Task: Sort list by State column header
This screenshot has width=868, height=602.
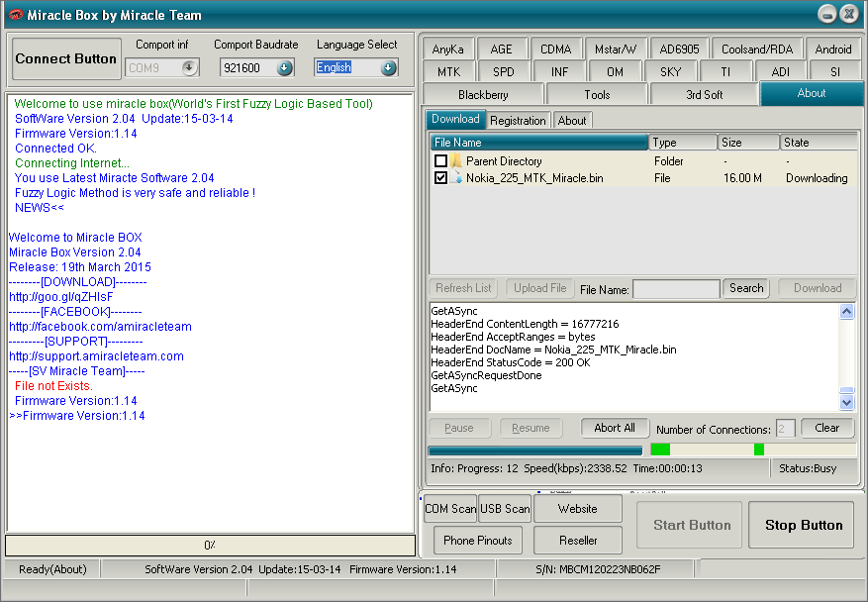Action: (820, 143)
